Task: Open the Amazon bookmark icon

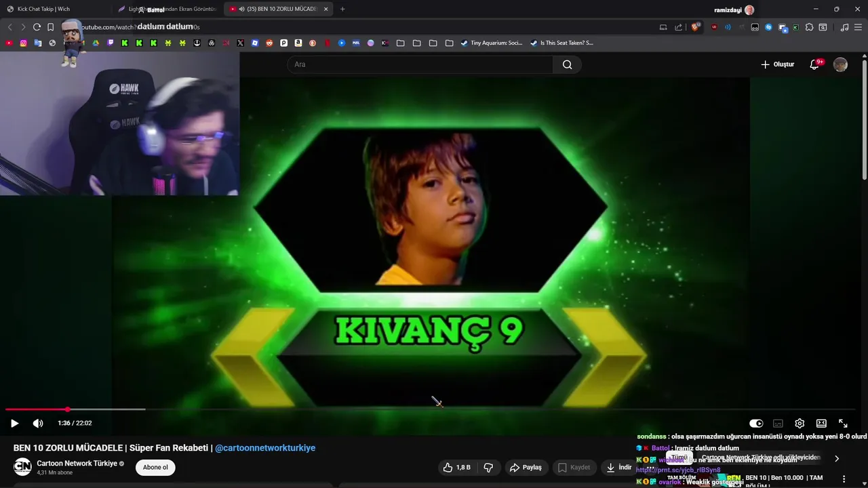Action: (x=298, y=43)
